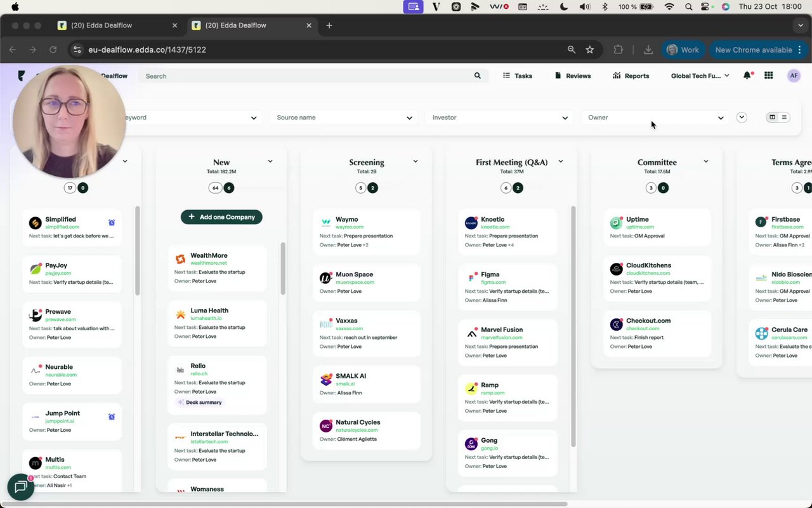Screen dimensions: 812x508
Task: Open the Investor filter dropdown
Action: (500, 117)
